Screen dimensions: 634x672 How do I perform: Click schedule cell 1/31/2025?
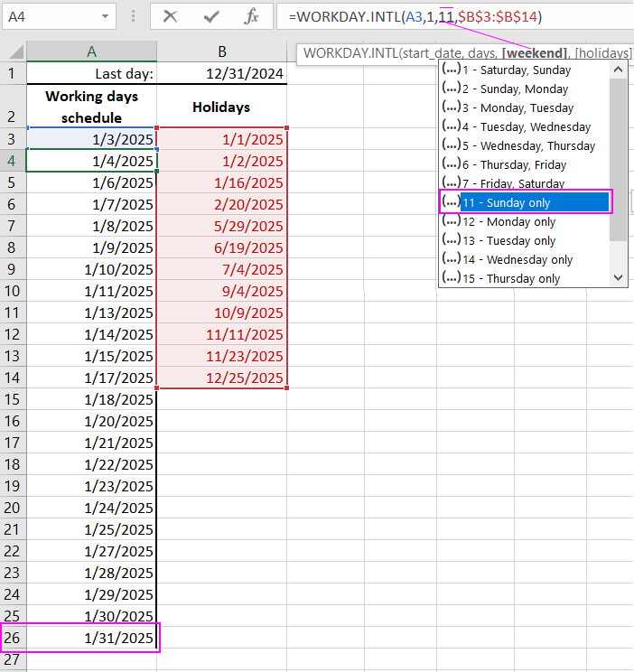92,638
